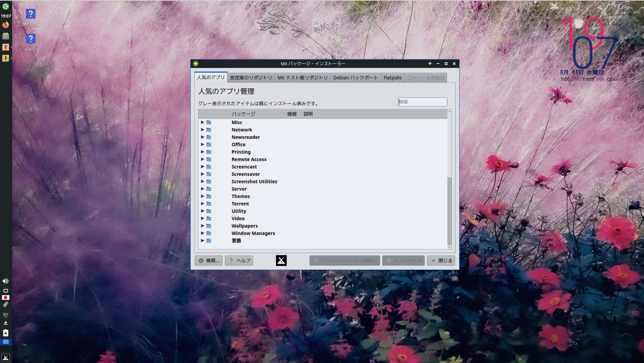Image resolution: width=644 pixels, height=363 pixels.
Task: Expand the Printing category
Action: [203, 152]
